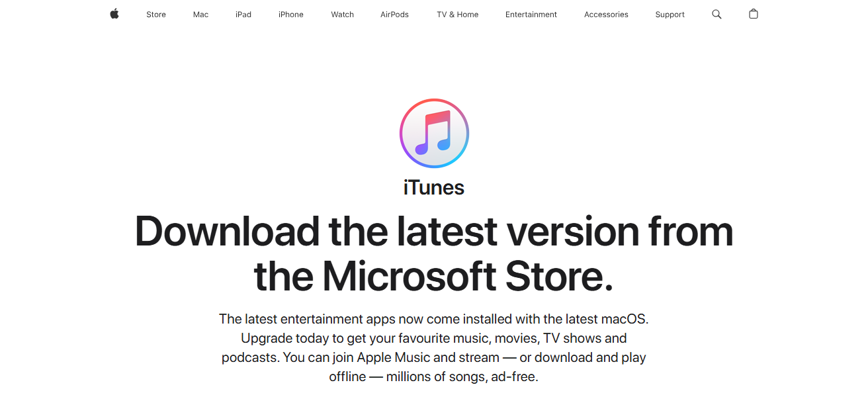Click "Download the latest version from" headline line
This screenshot has height=397, width=868.
tap(434, 232)
